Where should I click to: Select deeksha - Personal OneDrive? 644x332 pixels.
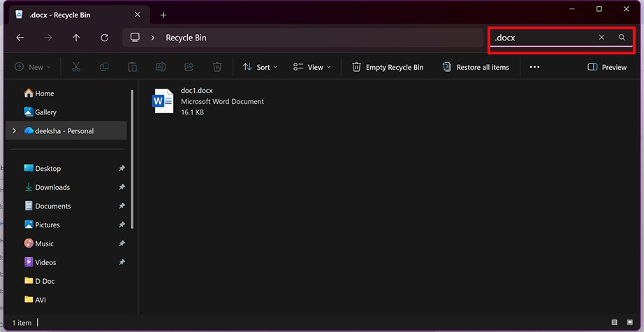[66, 130]
